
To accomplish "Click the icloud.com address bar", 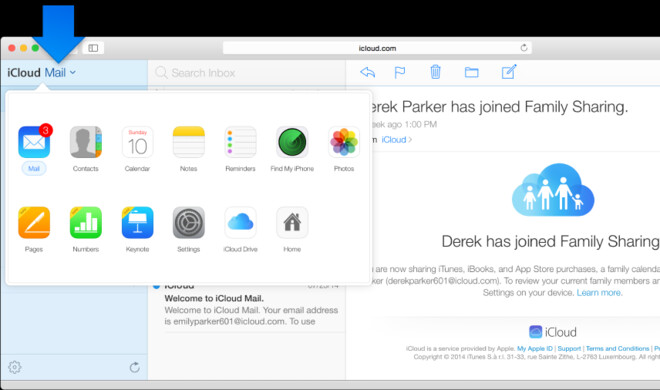I will 377,48.
